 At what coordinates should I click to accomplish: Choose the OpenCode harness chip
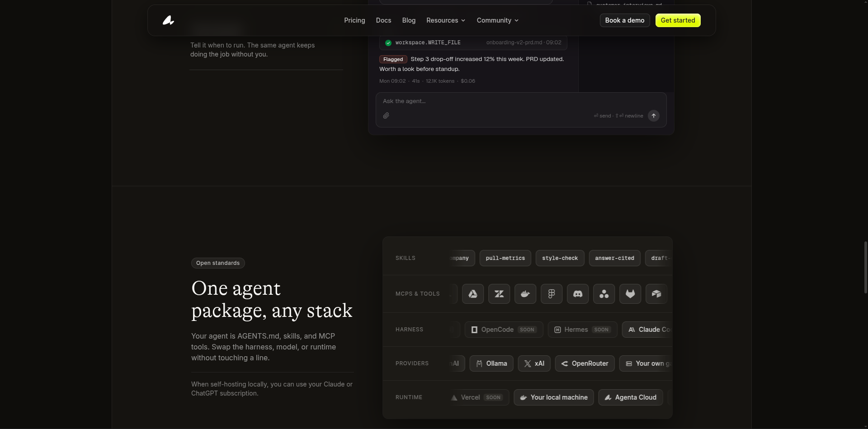(504, 330)
